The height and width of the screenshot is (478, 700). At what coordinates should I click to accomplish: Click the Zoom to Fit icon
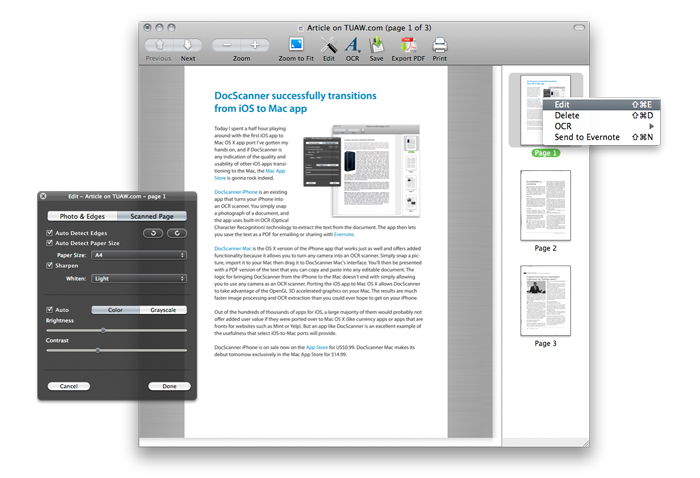coord(296,44)
